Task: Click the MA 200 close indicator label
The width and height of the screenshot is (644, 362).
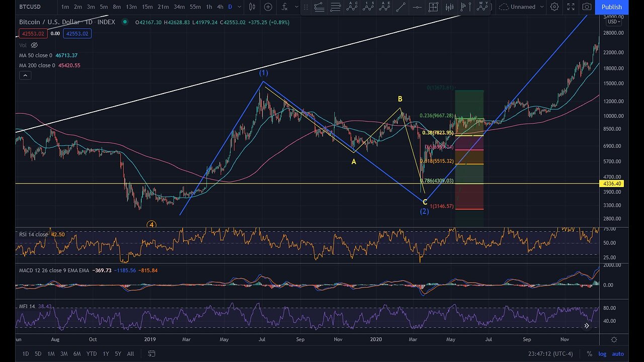Action: coord(37,65)
